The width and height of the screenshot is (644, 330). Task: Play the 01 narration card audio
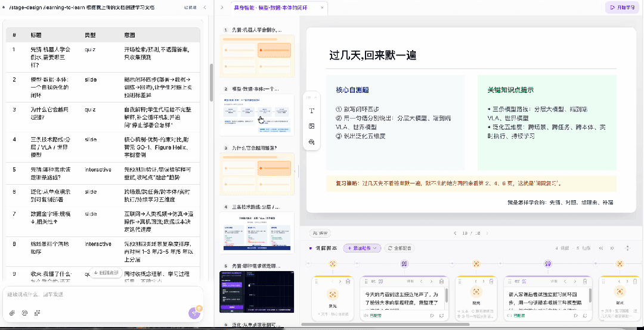(432, 315)
